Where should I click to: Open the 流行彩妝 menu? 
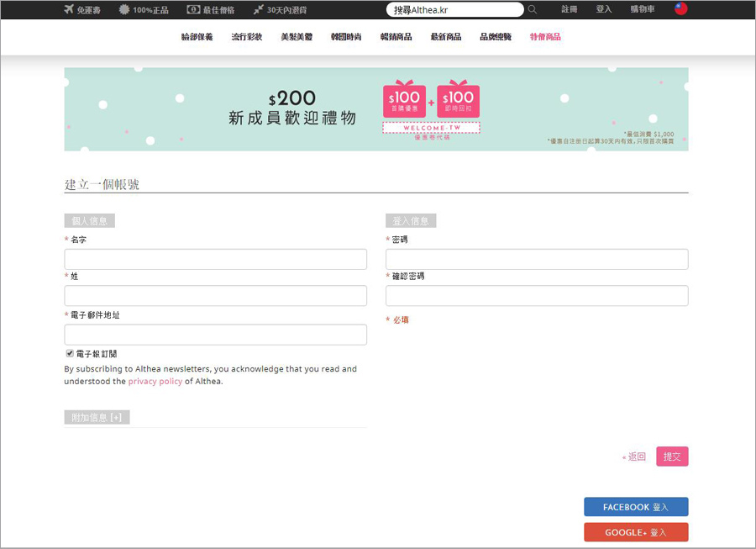click(247, 37)
